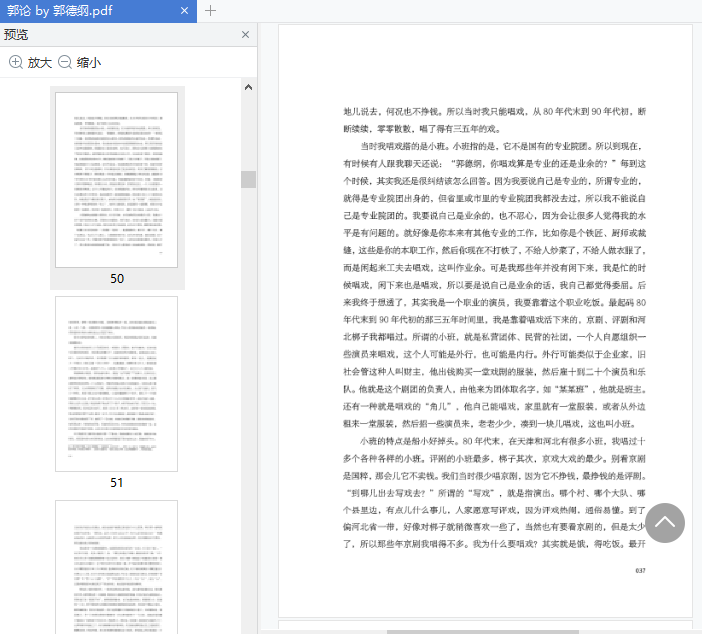Click the horizontal scrollbar below the document

click(x=483, y=632)
